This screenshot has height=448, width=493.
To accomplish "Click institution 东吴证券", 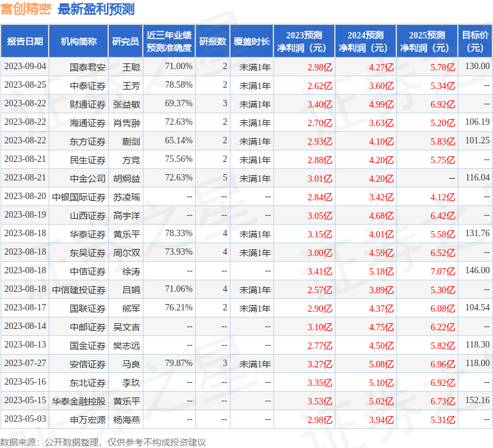I will pyautogui.click(x=88, y=252).
